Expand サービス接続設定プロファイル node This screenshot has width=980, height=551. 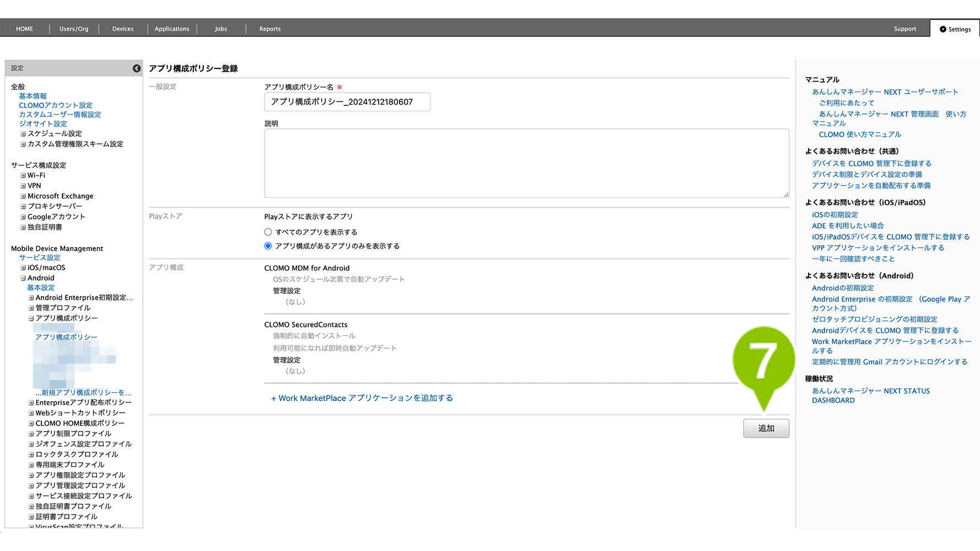[x=31, y=496]
